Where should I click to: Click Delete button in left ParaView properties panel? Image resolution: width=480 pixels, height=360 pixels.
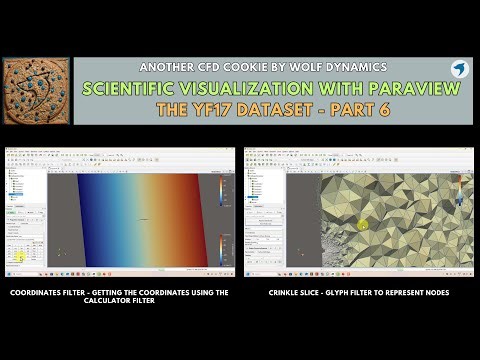point(31,212)
